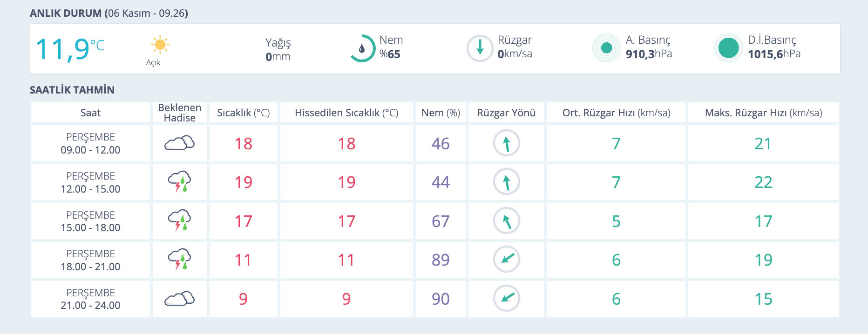This screenshot has height=334, width=868.
Task: Click the ANLIK DURUM heading
Action: [67, 13]
